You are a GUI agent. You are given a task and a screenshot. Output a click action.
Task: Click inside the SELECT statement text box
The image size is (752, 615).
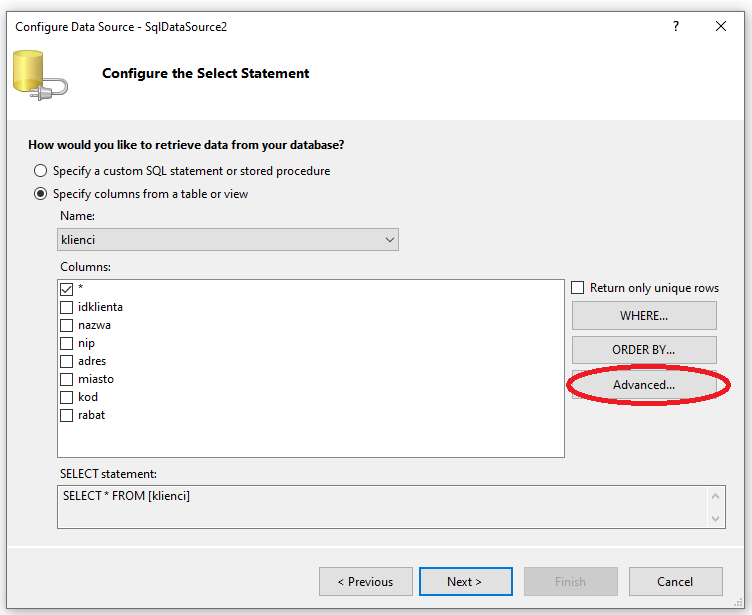coord(380,506)
